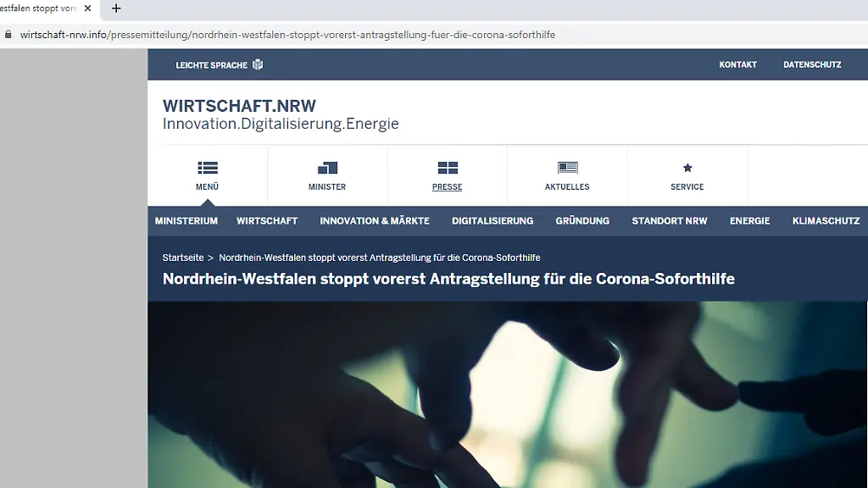Open the Menü hamburger list icon
The width and height of the screenshot is (868, 488).
coord(208,168)
